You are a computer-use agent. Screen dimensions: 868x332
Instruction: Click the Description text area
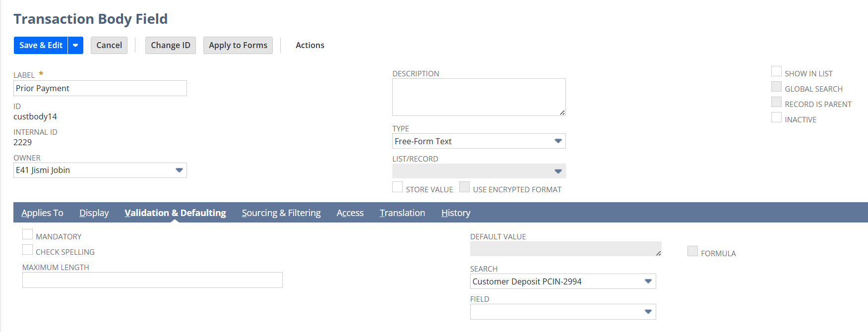(x=479, y=97)
